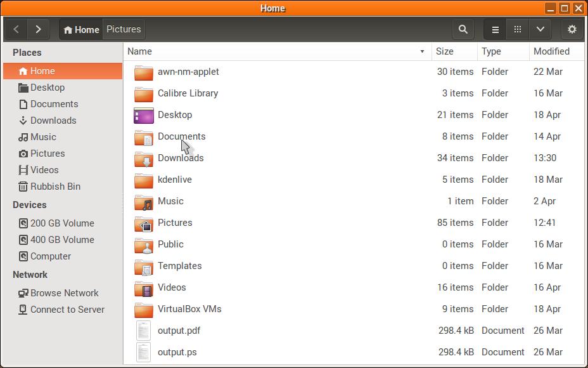
Task: Click the Music folder icon in file list
Action: 144,202
